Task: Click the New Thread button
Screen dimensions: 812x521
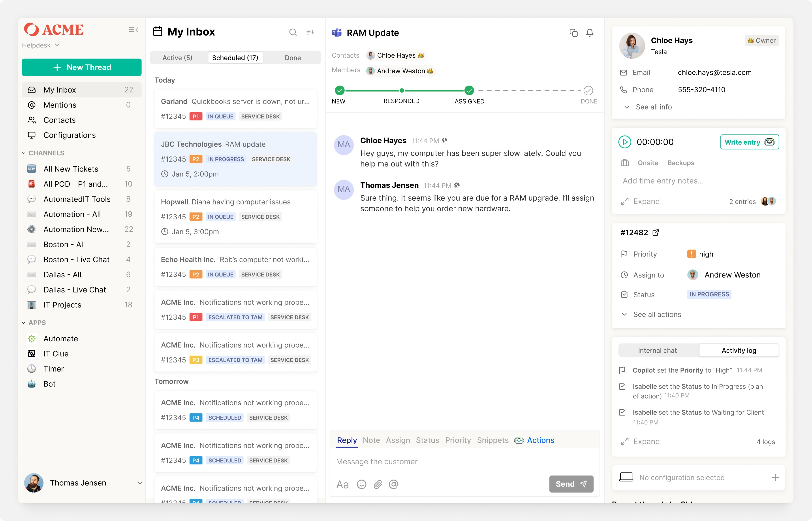Action: [x=81, y=67]
